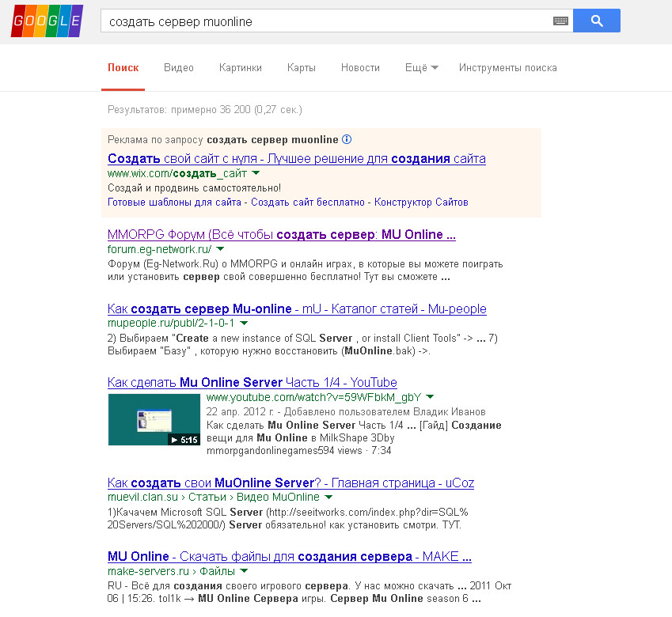Click the youtube.com/watch?v=59WFbkM_gbY URL text
This screenshot has width=672, height=617.
(x=313, y=397)
